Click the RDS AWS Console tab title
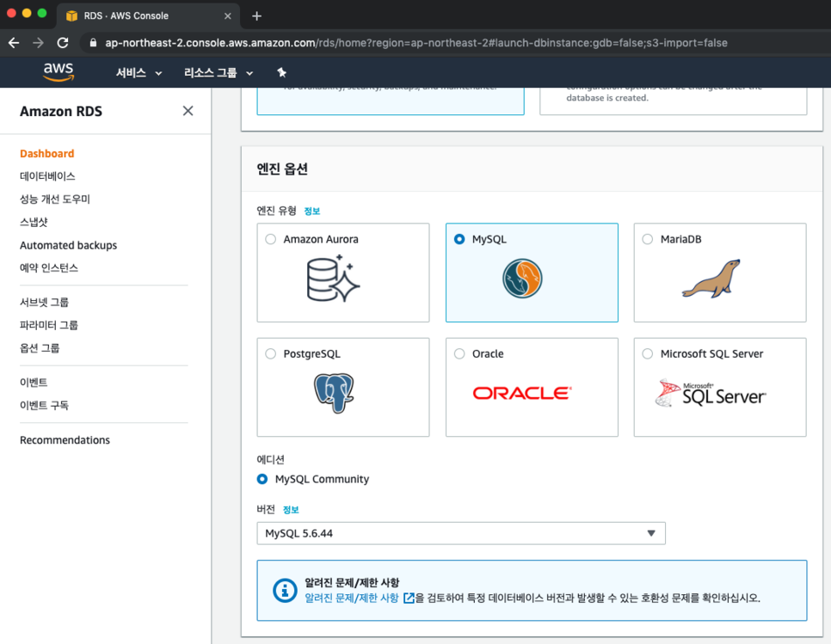The width and height of the screenshot is (831, 644). tap(126, 15)
